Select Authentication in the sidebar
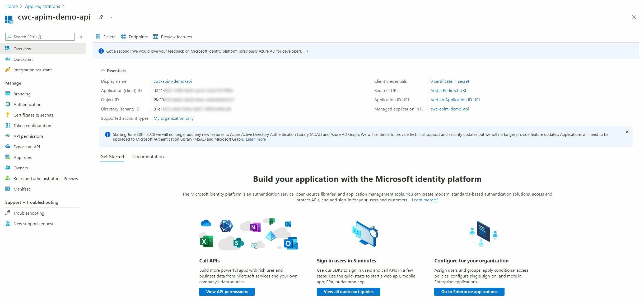644x301 pixels. click(27, 104)
